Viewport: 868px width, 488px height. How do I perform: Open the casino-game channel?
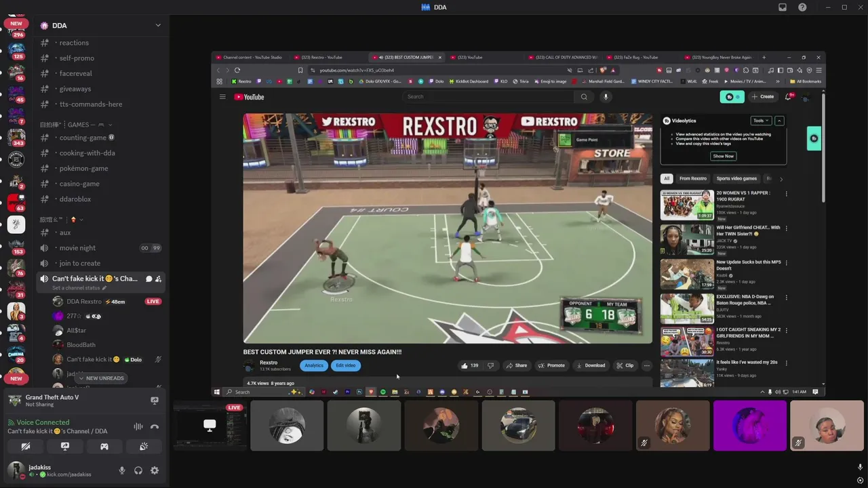tap(100, 184)
